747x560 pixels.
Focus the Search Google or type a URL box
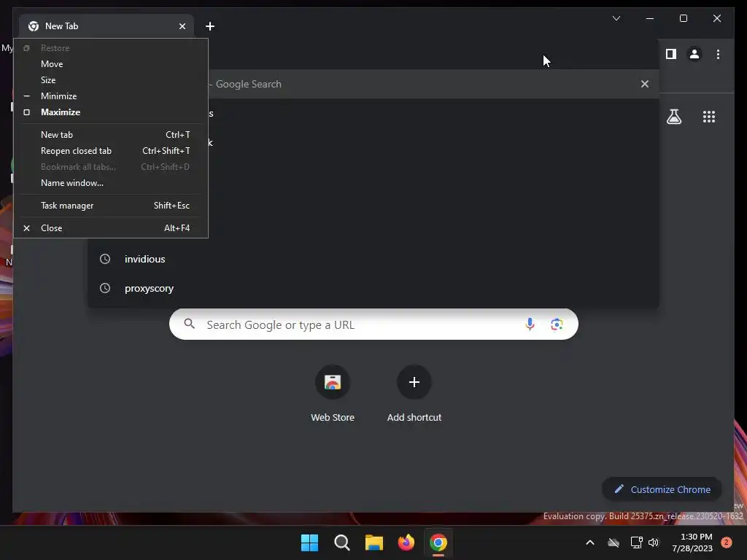(x=373, y=324)
